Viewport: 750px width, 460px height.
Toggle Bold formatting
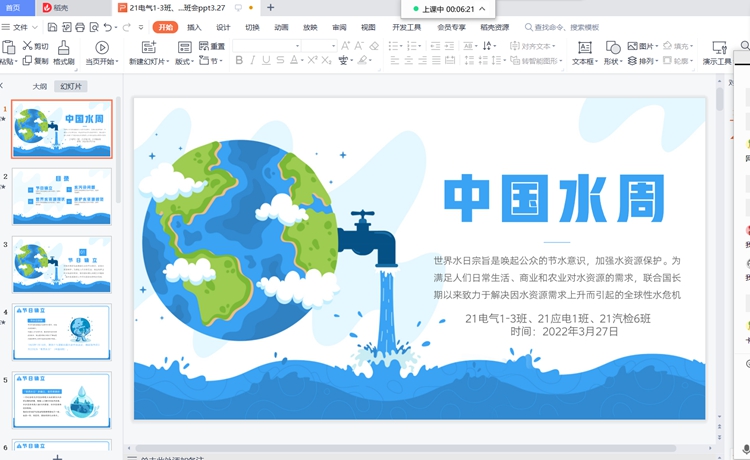(239, 61)
